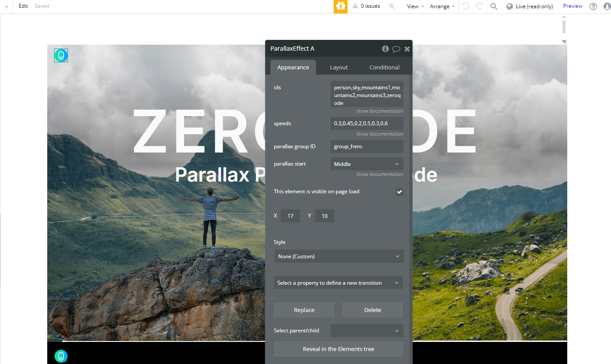Click the ParallaxEffect A panel title
611x364 pixels.
[292, 49]
